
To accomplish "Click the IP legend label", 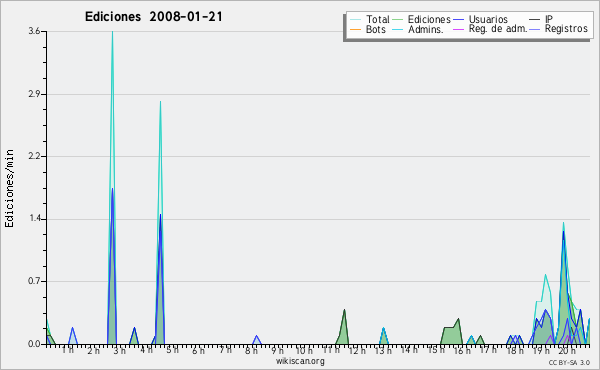I will [x=549, y=19].
